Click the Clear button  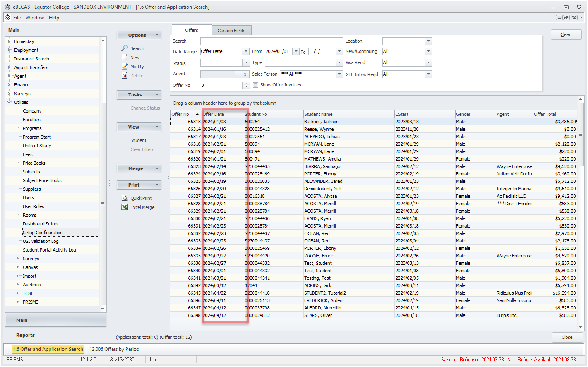pyautogui.click(x=566, y=35)
